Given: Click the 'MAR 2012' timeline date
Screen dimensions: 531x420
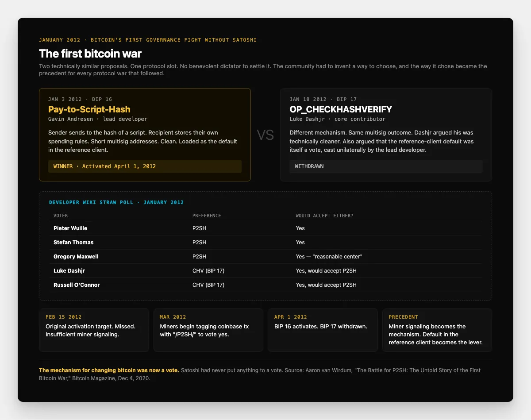Looking at the screenshot, I should click(173, 317).
